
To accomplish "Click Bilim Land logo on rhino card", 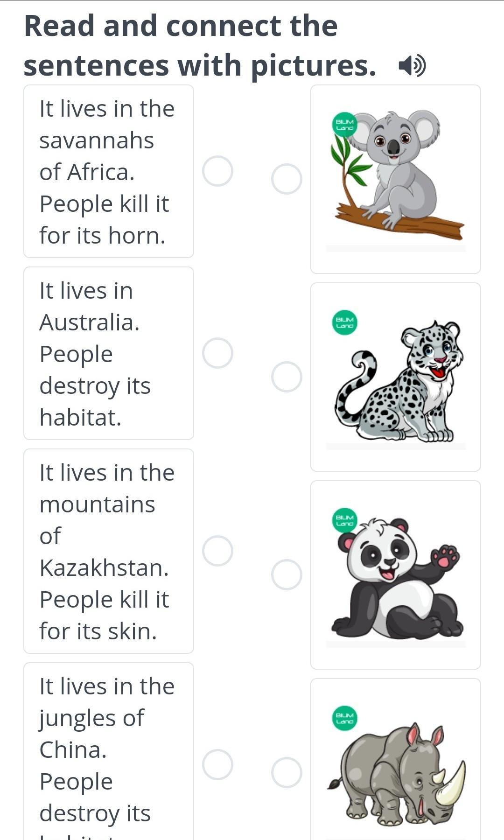I will click(345, 718).
